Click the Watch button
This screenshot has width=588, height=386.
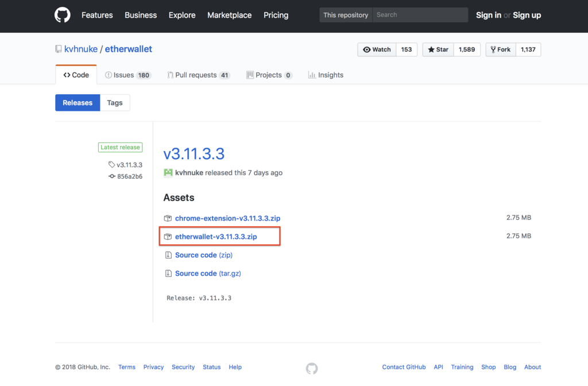377,49
